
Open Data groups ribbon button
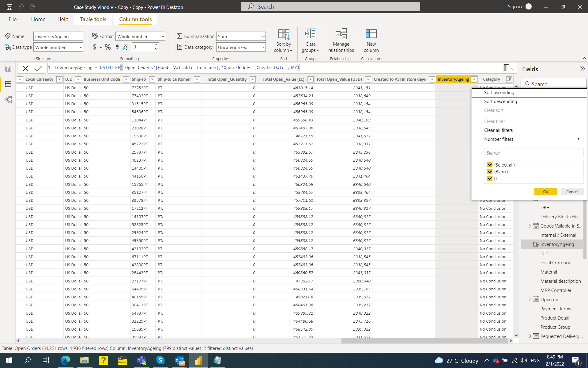(311, 41)
